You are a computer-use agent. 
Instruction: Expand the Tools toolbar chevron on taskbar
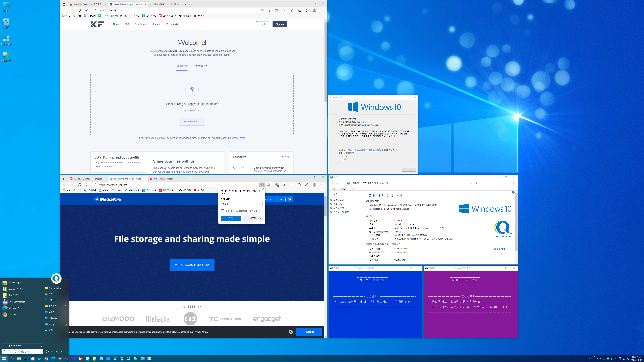(594, 357)
